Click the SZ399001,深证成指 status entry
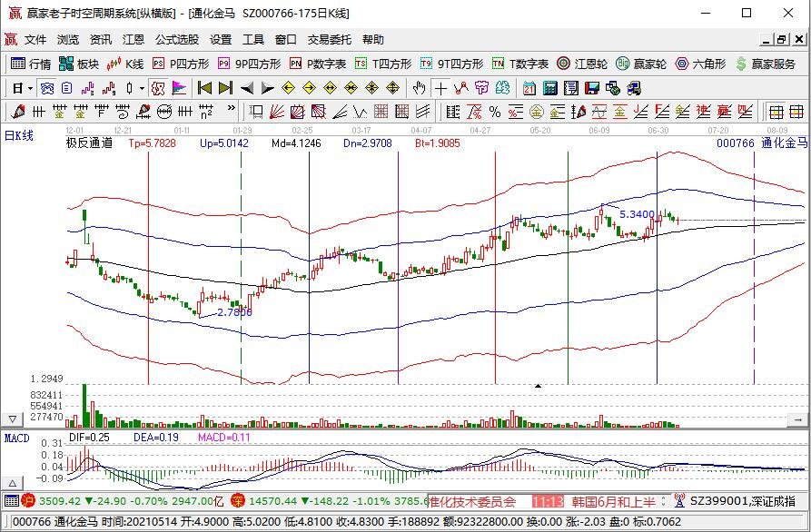This screenshot has width=811, height=532. tap(742, 501)
